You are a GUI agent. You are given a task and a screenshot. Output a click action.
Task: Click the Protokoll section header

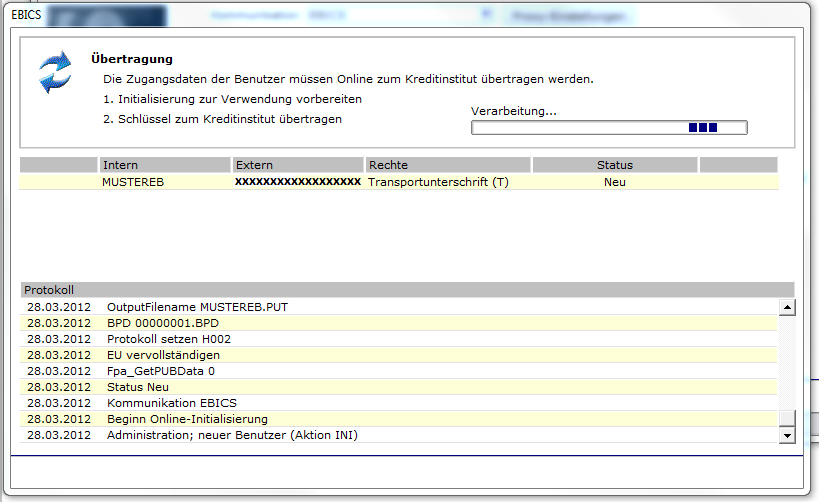[x=407, y=290]
